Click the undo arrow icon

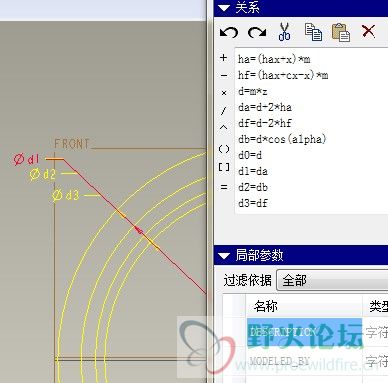click(229, 32)
